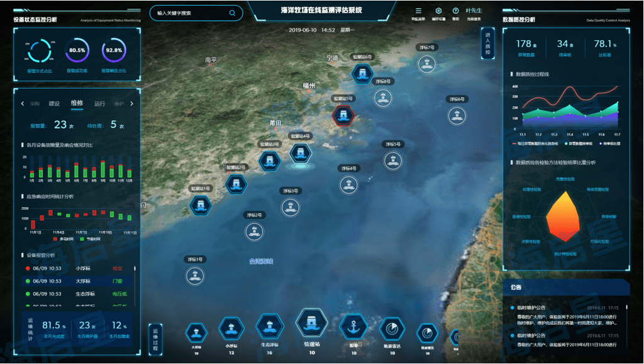This screenshot has height=364, width=644.
Task: Click the magnifier icon in search box
Action: click(233, 13)
